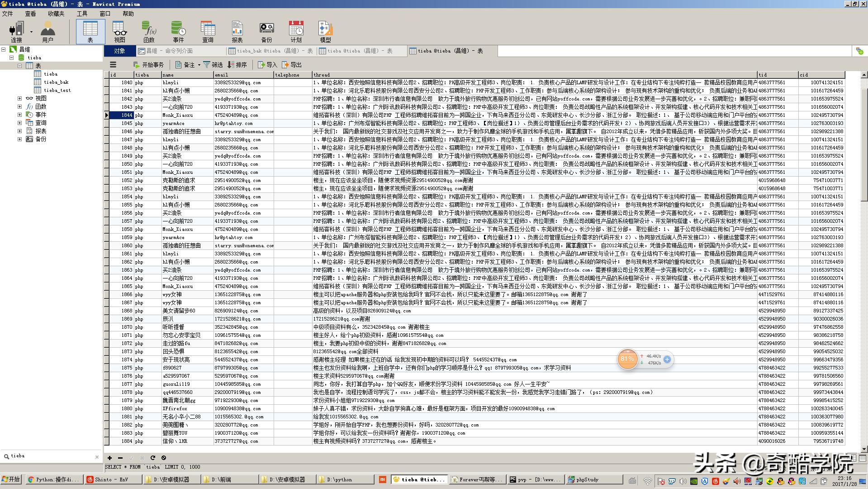Open the 帮助 menu
This screenshot has width=868, height=489.
click(x=128, y=14)
